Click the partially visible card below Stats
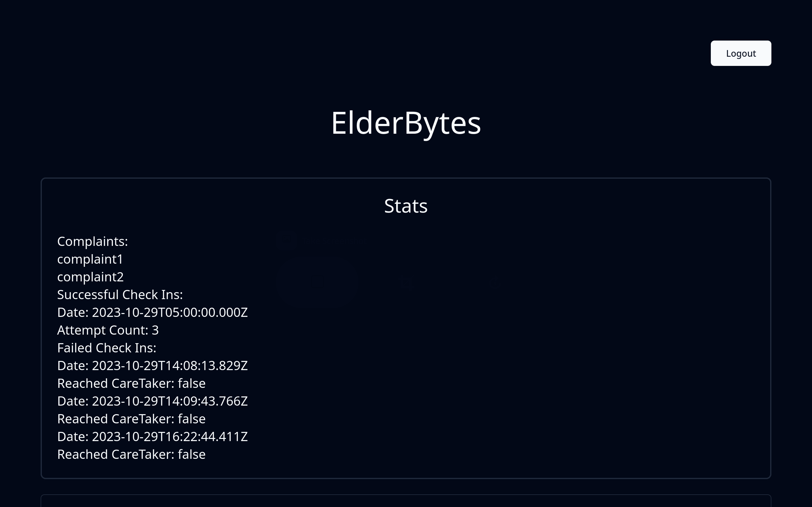 coord(406,501)
